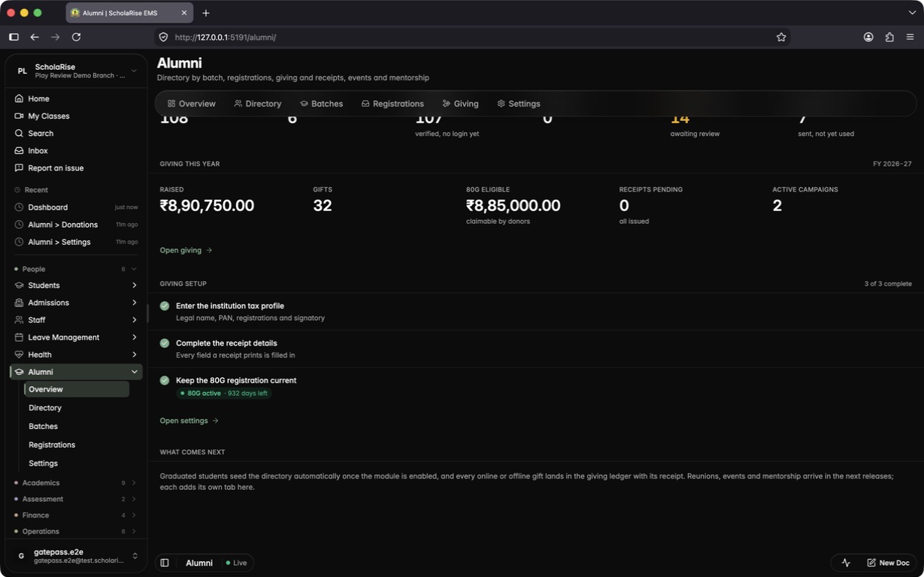
Task: Open the recent Dashboard entry
Action: [75, 207]
